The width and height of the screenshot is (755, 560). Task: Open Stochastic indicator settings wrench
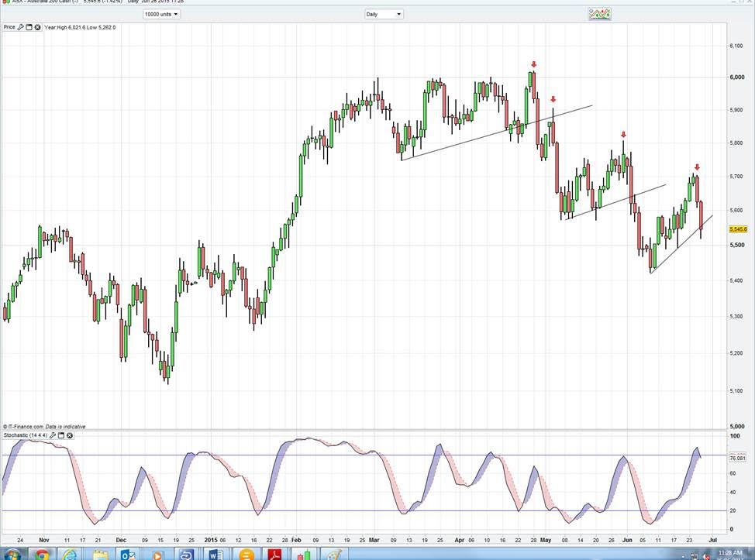(x=53, y=435)
